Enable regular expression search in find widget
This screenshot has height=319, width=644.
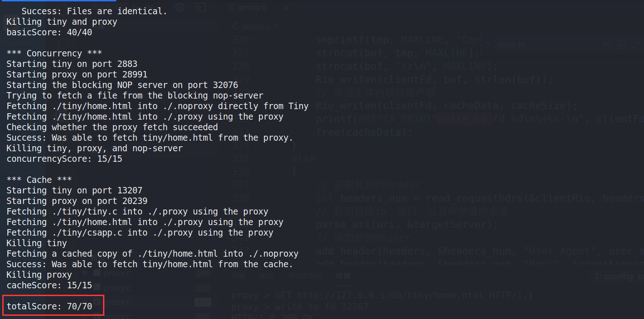[635, 44]
